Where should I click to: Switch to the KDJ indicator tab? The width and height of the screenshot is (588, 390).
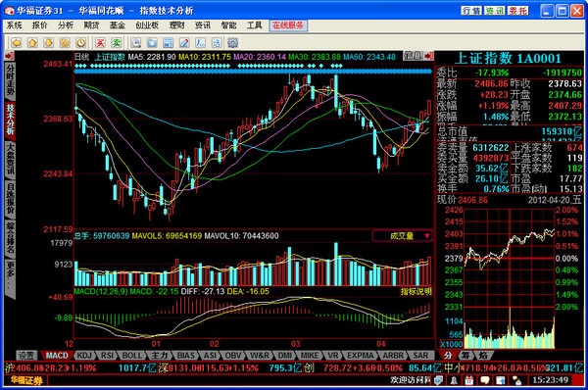[84, 355]
